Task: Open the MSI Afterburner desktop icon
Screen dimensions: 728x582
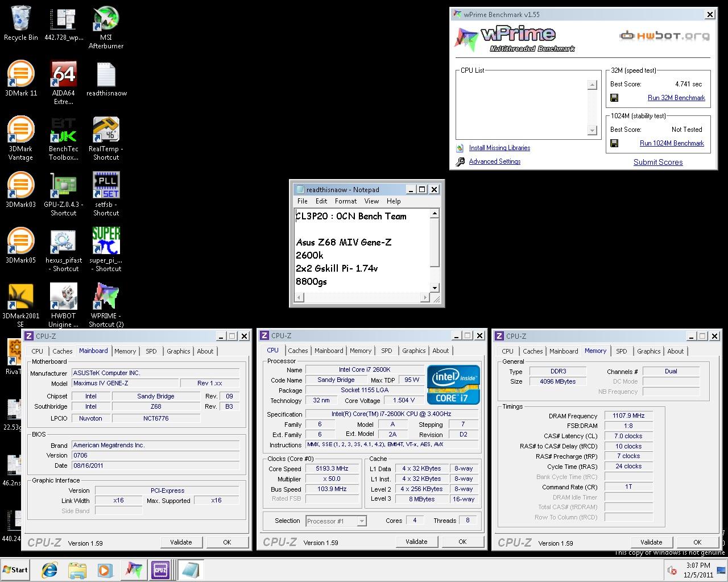Action: click(106, 28)
